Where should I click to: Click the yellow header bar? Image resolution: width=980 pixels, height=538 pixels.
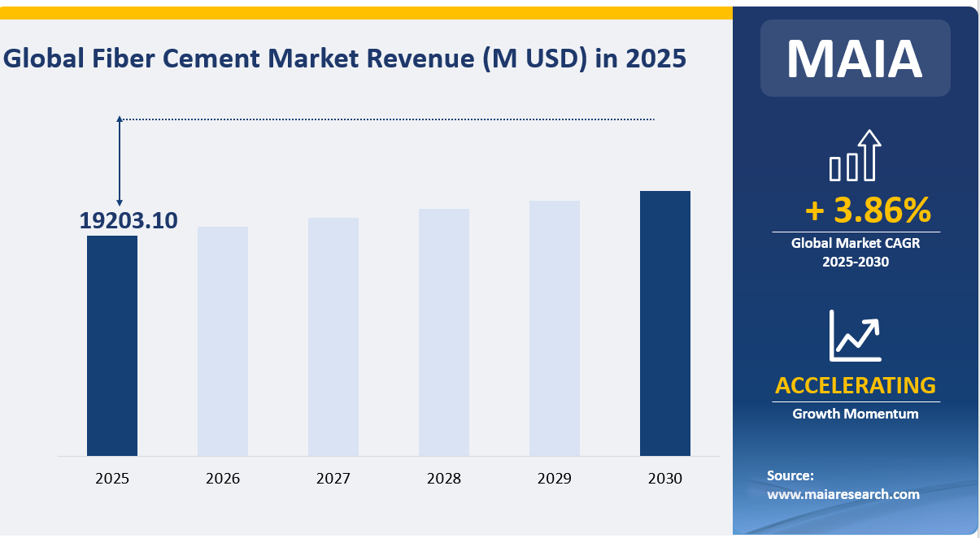366,10
